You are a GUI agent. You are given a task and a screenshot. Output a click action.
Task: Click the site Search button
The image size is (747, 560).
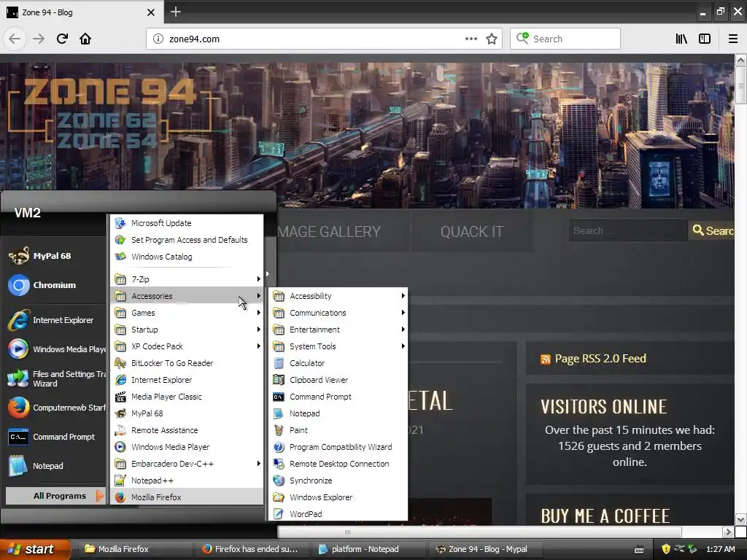(712, 230)
